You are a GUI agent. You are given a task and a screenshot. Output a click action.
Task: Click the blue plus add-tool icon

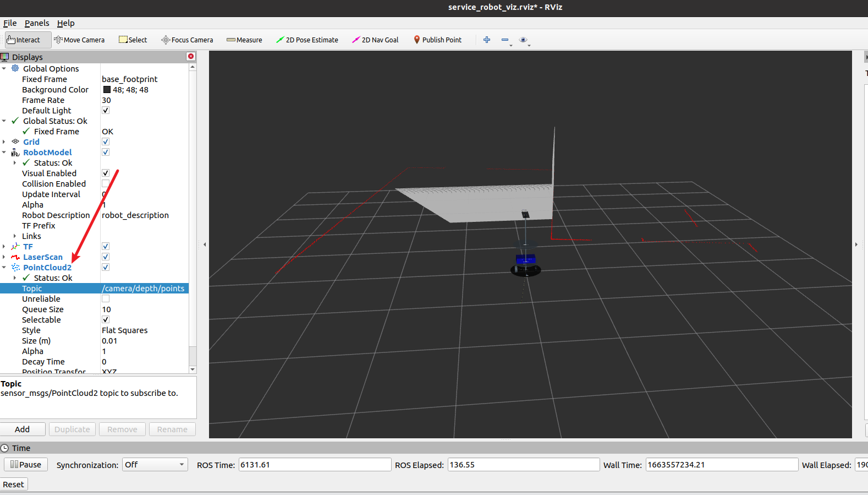(487, 40)
